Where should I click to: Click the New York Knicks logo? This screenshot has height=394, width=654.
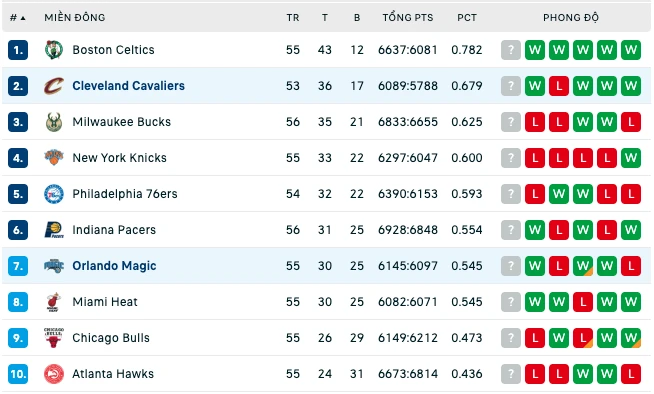tap(54, 158)
